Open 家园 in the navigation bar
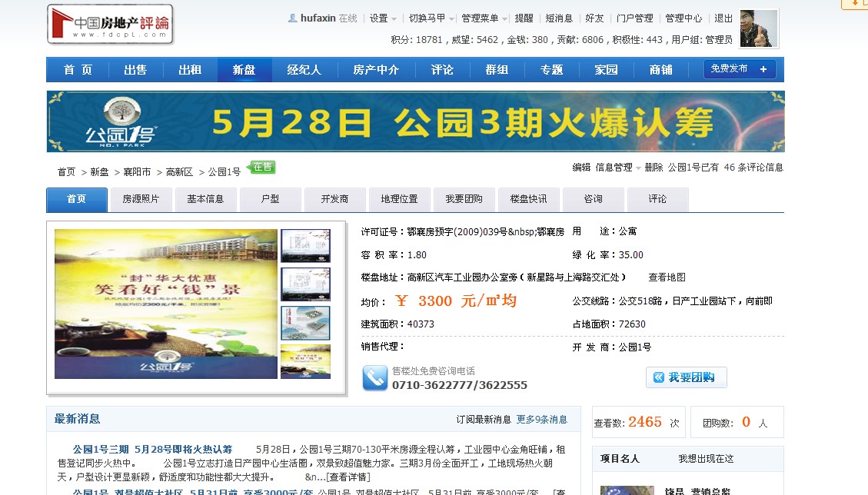This screenshot has height=495, width=868. pos(606,70)
